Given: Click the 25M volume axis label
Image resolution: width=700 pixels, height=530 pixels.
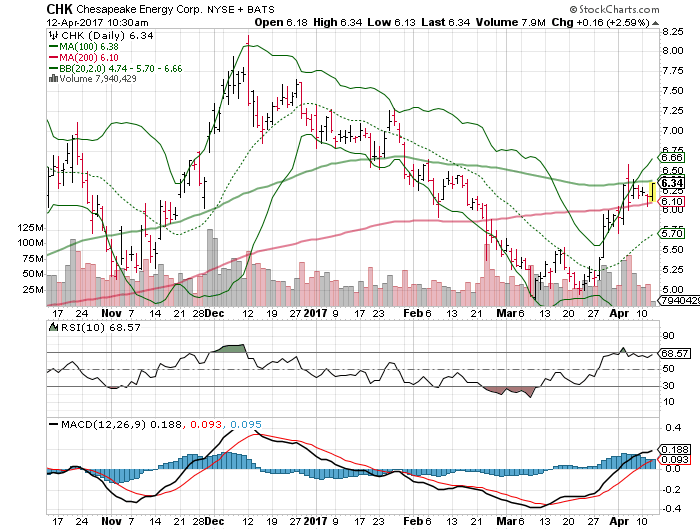Looking at the screenshot, I should pyautogui.click(x=33, y=289).
